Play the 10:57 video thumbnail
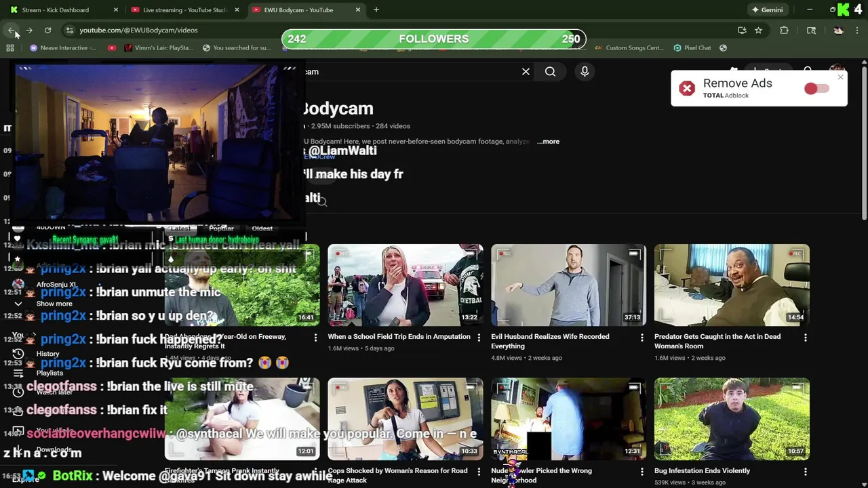This screenshot has width=868, height=488. (732, 419)
